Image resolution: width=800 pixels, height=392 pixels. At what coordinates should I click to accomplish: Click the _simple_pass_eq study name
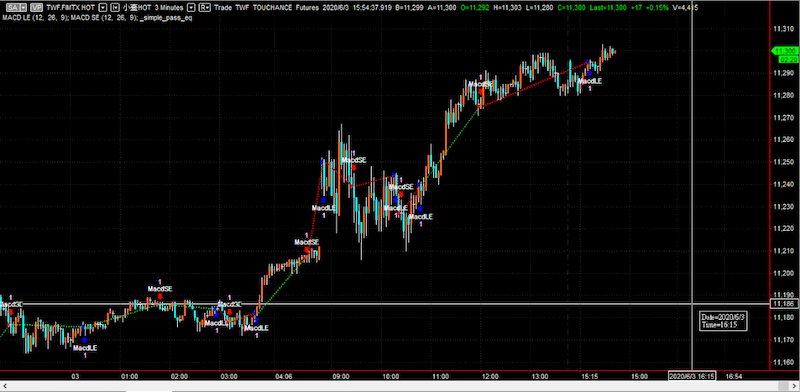pos(165,17)
